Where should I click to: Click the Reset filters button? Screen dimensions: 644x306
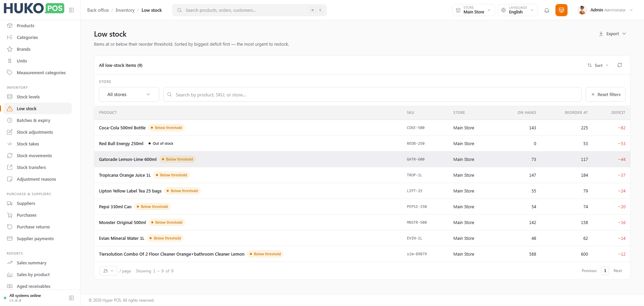pyautogui.click(x=605, y=94)
